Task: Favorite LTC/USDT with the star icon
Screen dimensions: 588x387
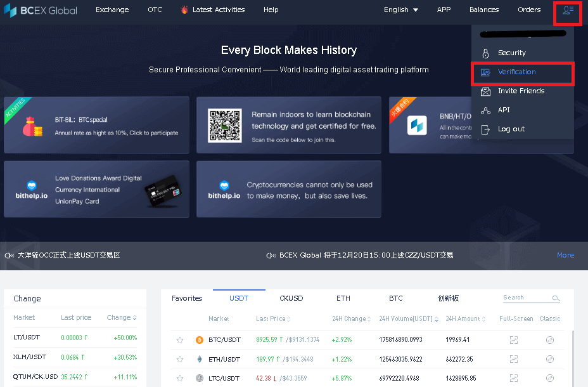Action: (x=180, y=378)
